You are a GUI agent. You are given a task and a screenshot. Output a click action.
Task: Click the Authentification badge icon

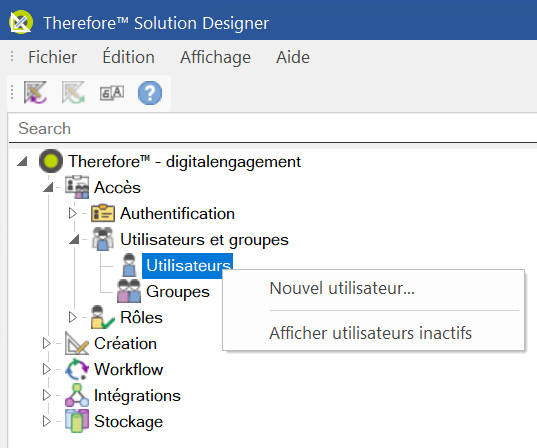[x=103, y=213]
